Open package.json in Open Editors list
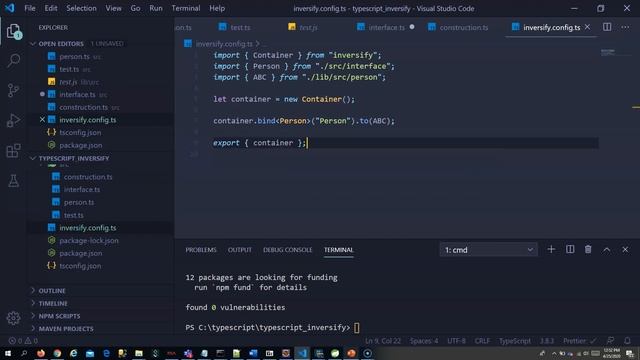640x360 pixels. (80, 145)
